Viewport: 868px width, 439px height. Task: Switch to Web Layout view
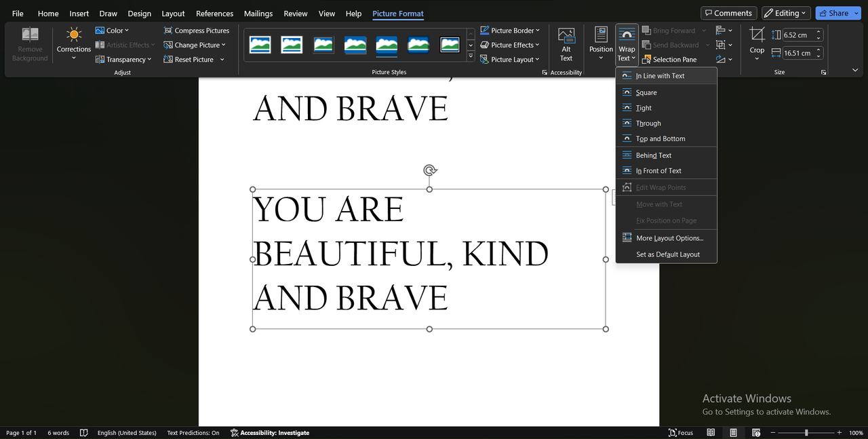pyautogui.click(x=755, y=433)
